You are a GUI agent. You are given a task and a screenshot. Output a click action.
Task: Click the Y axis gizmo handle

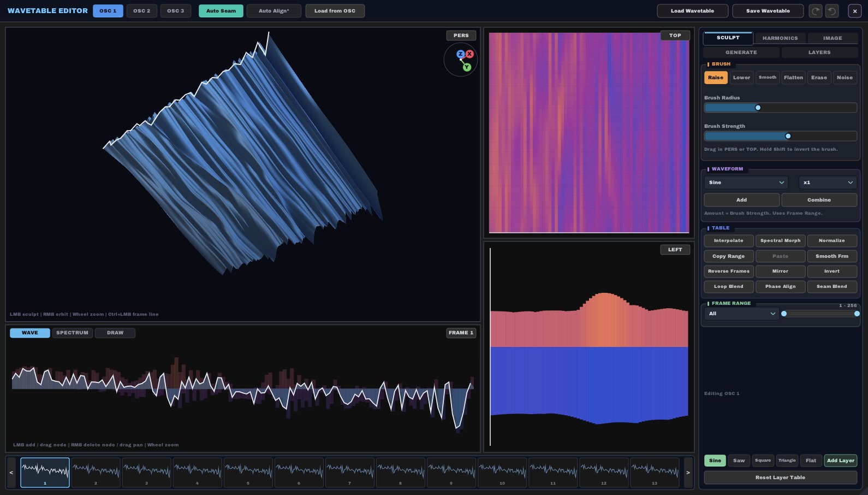click(x=467, y=67)
